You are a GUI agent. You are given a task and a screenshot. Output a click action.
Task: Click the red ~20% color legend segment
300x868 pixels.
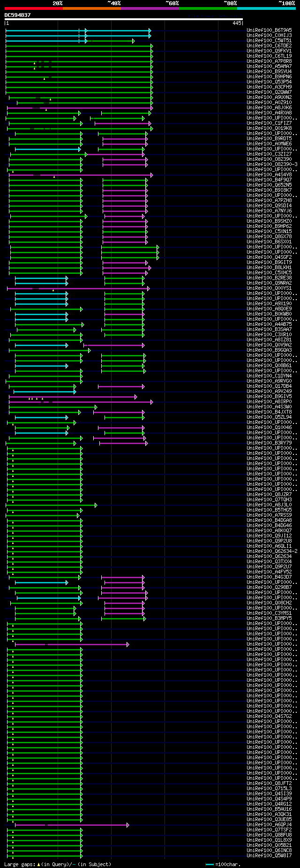34,8
